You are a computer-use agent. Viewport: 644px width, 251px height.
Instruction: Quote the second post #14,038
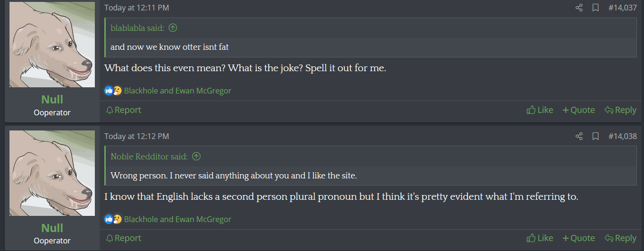click(x=579, y=238)
